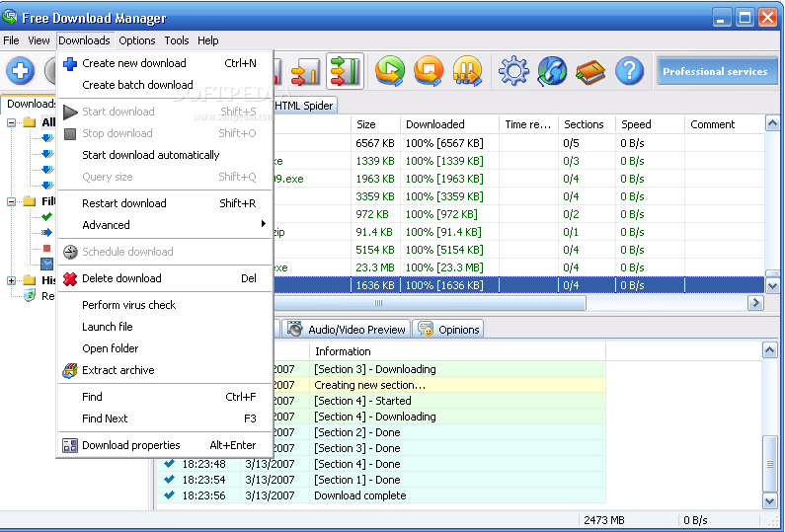
Task: Click the Free Download Manager title bar icon
Action: coord(10,17)
